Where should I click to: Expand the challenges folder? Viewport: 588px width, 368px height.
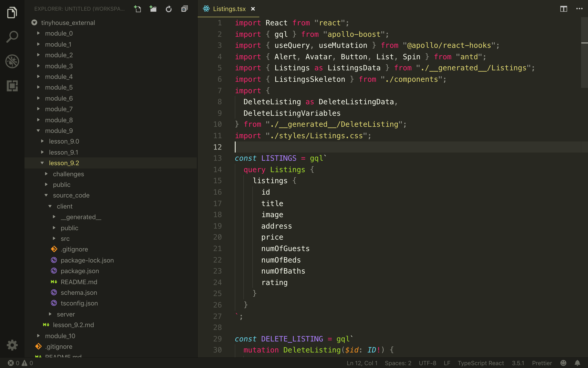click(68, 174)
